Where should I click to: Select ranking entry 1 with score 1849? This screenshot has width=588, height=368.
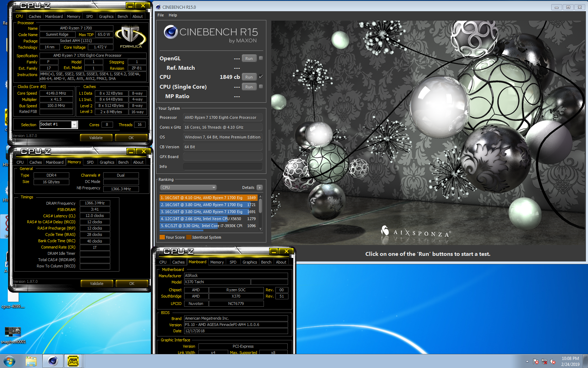tap(208, 198)
